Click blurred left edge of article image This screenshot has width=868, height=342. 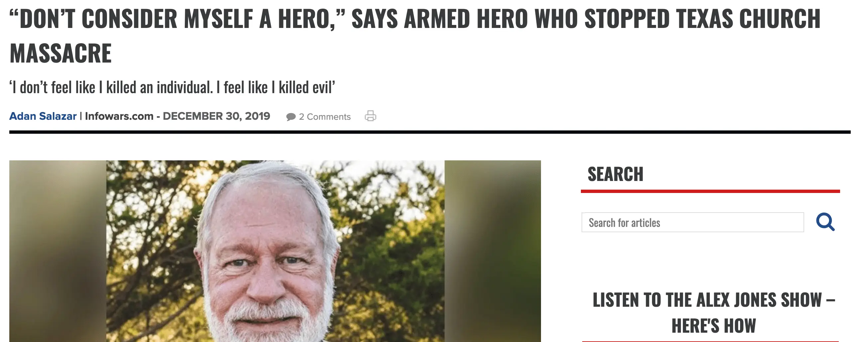tap(57, 251)
